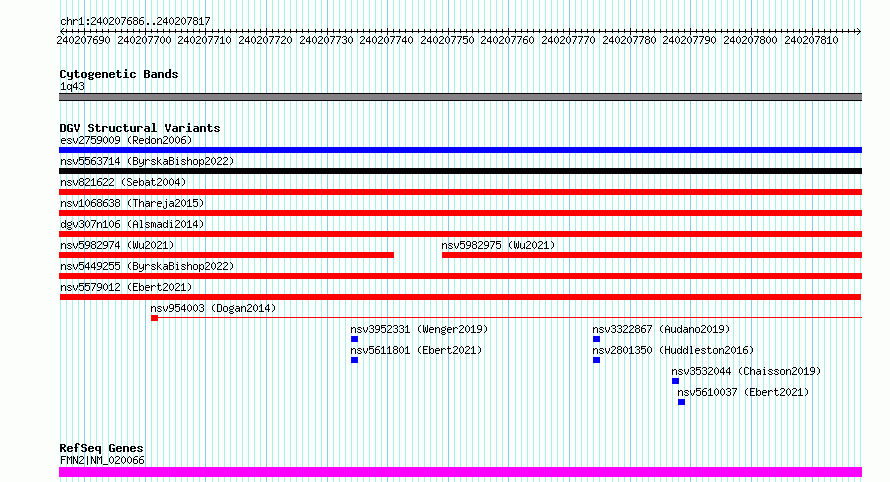Click ruler position 240207690
Image resolution: width=890 pixels, height=482 pixels.
(x=83, y=40)
